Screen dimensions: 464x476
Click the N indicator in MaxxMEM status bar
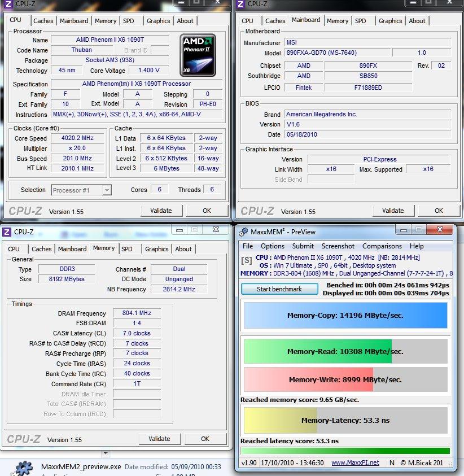click(392, 462)
